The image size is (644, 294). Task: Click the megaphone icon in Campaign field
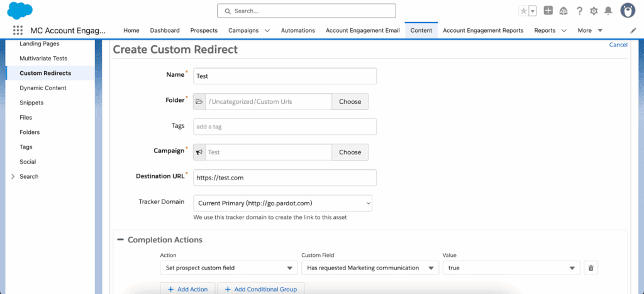(199, 152)
